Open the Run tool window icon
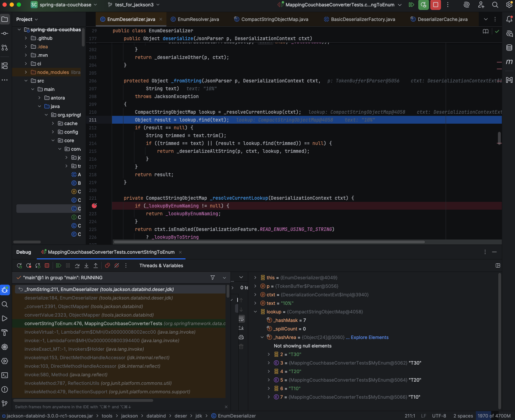The image size is (515, 420). 5,318
